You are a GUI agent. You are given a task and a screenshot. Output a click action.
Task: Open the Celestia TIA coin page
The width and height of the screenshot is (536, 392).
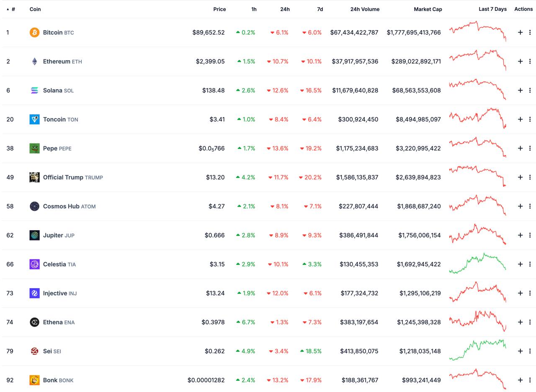click(59, 264)
